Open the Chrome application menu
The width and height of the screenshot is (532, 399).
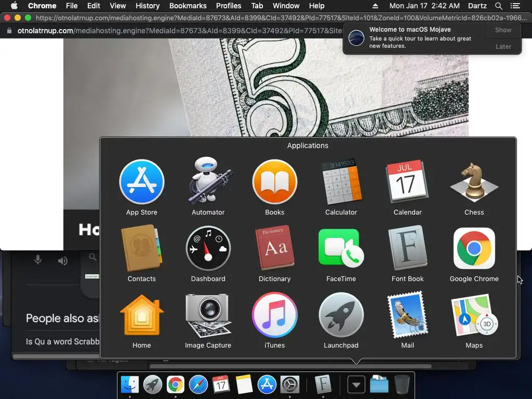[42, 6]
